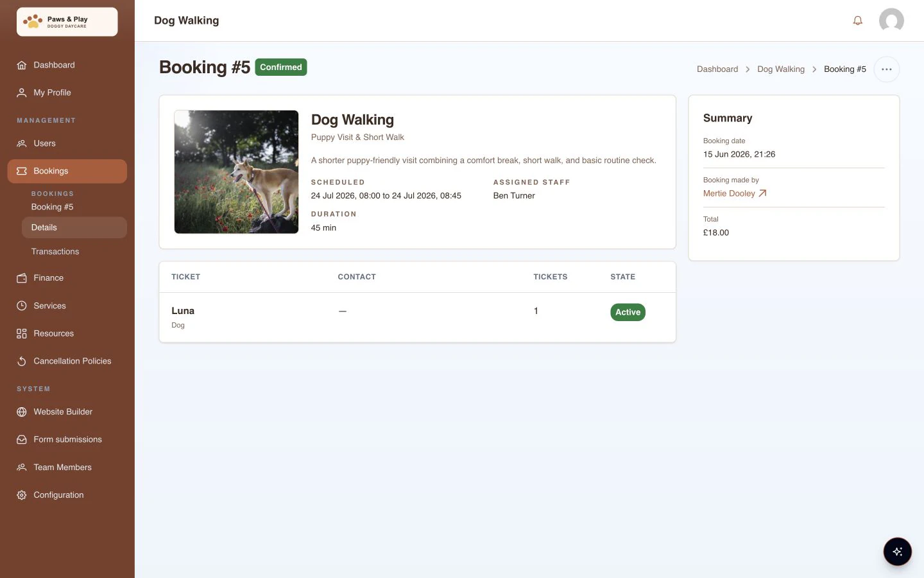The height and width of the screenshot is (578, 924).
Task: Click the TICKET column header
Action: pos(186,277)
